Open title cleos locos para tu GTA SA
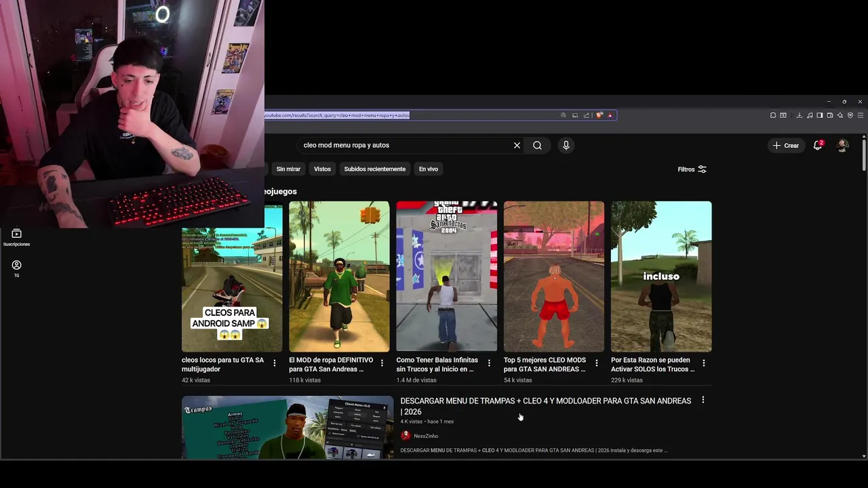 [x=223, y=365]
